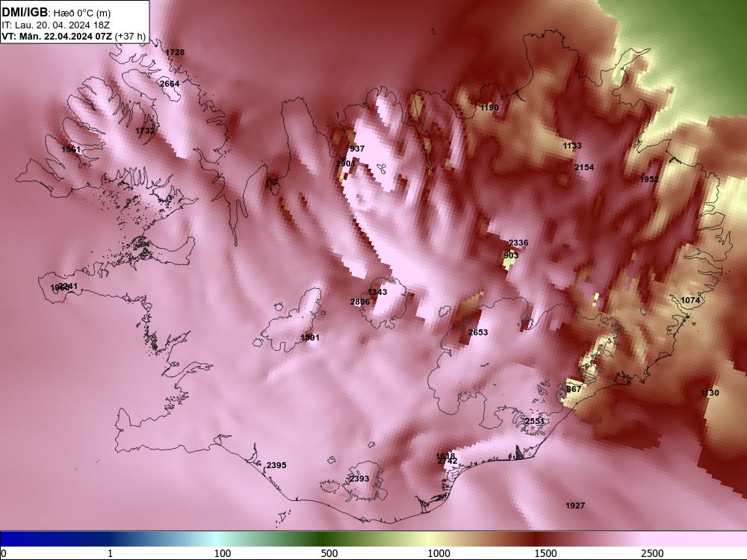
Task: Select the 903 value on the yellow patch
Action: [511, 255]
